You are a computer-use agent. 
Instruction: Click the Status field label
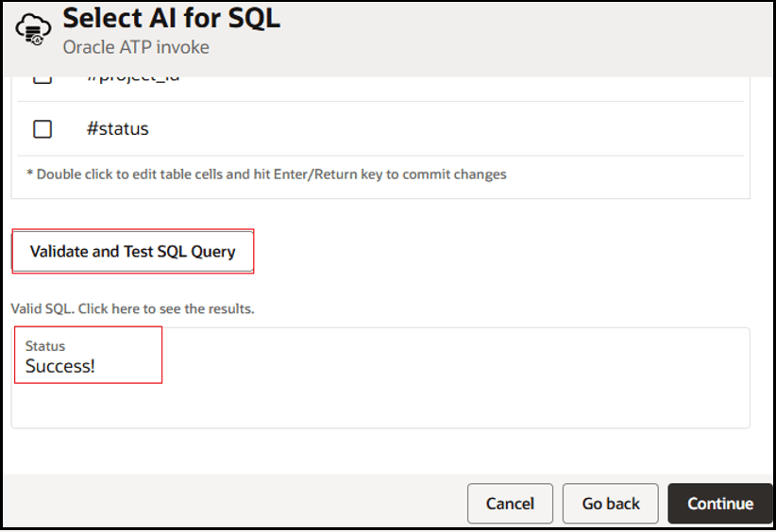pos(45,346)
